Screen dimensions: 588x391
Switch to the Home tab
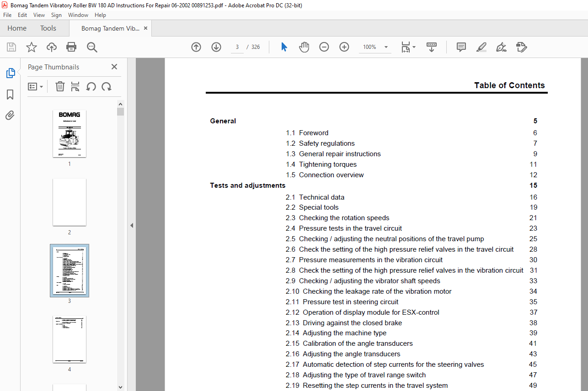(17, 28)
